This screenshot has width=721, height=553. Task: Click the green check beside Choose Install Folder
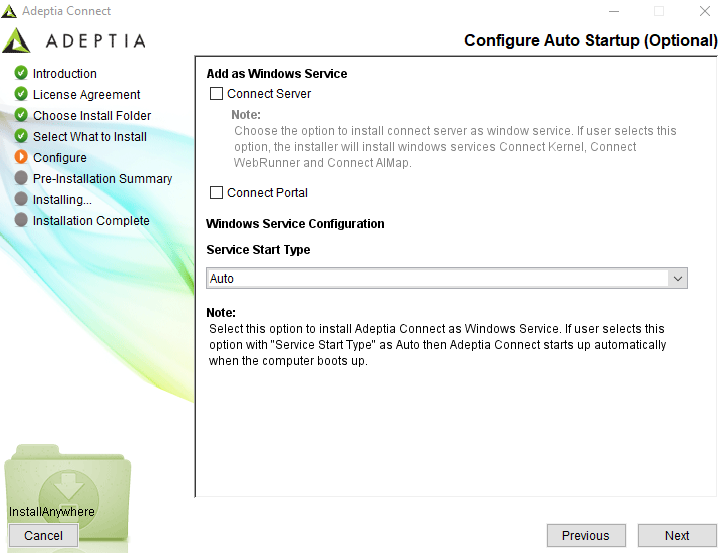pos(21,114)
